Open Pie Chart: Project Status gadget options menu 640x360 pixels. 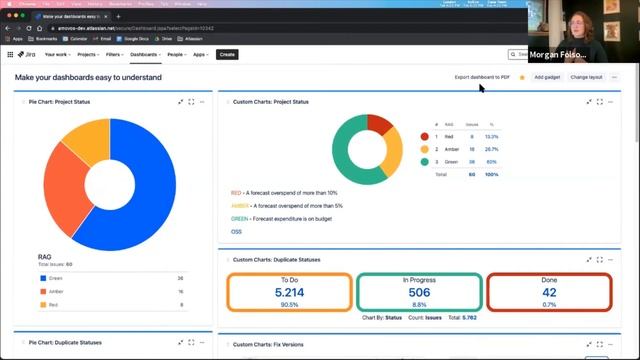[x=202, y=102]
